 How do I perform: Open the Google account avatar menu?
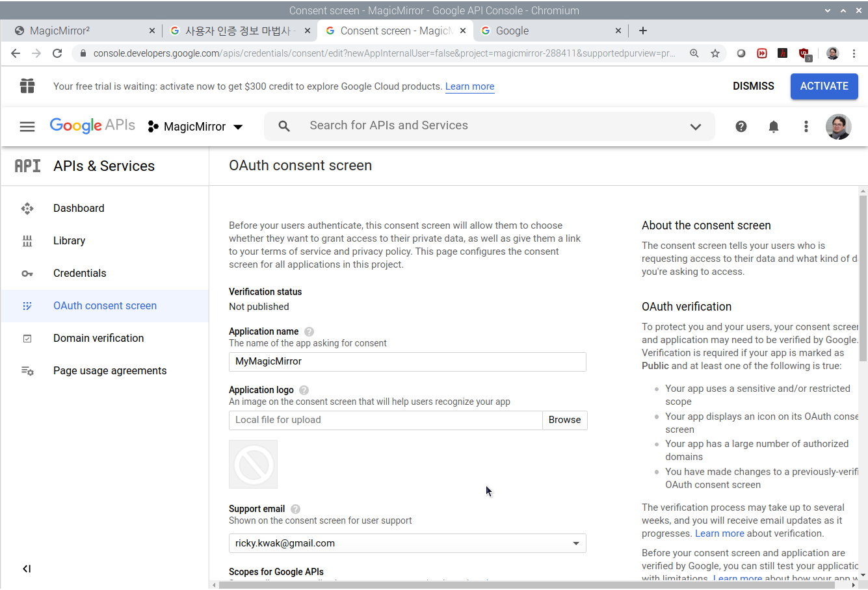(x=839, y=127)
